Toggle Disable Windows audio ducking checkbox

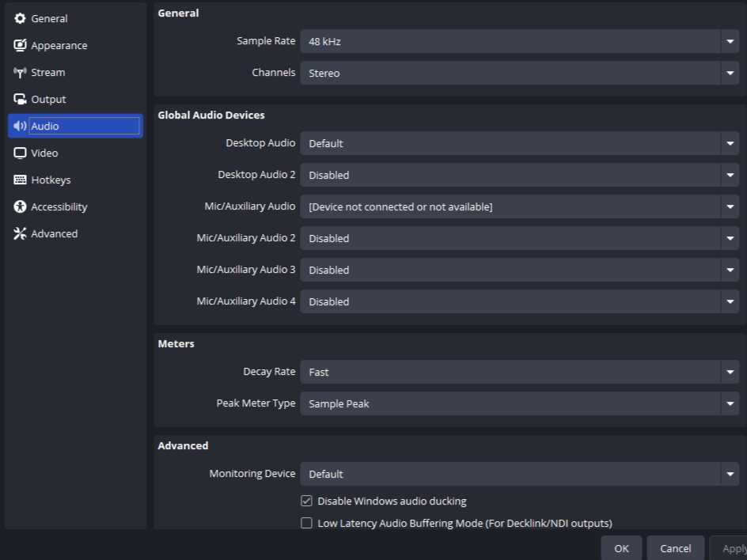coord(307,501)
